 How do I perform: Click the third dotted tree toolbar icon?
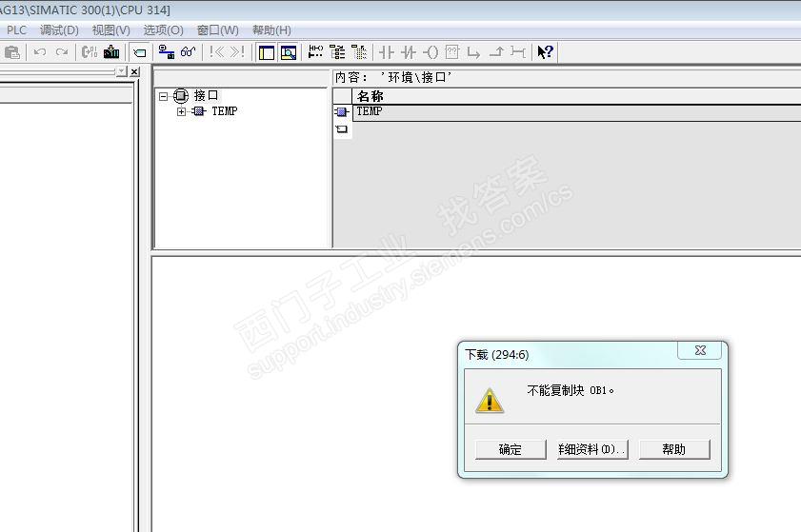point(359,52)
